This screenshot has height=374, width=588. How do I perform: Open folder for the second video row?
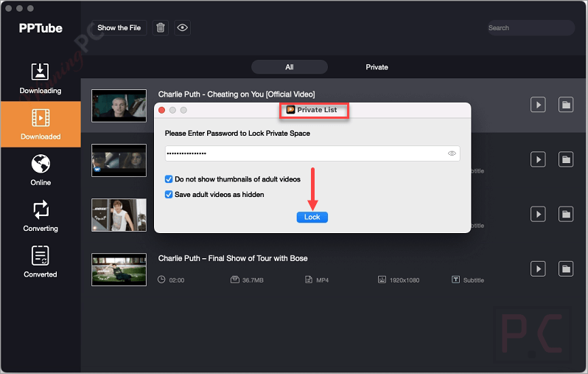(x=566, y=159)
